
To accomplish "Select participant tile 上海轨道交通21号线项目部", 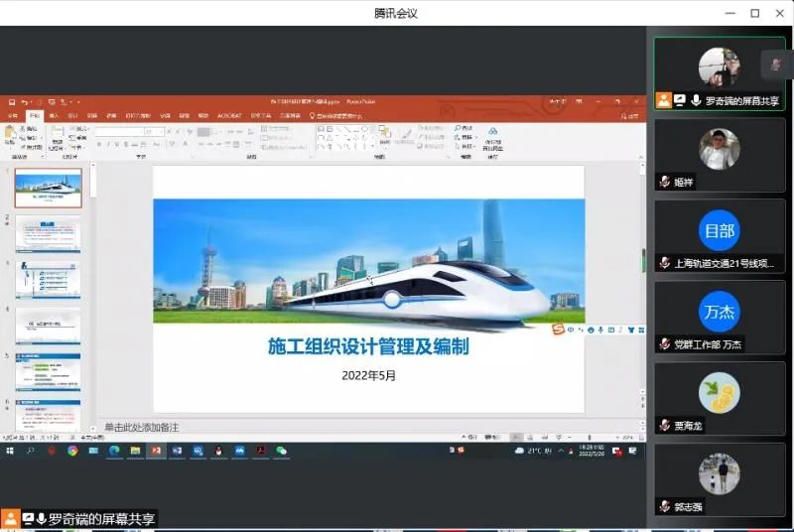I will pos(720,236).
